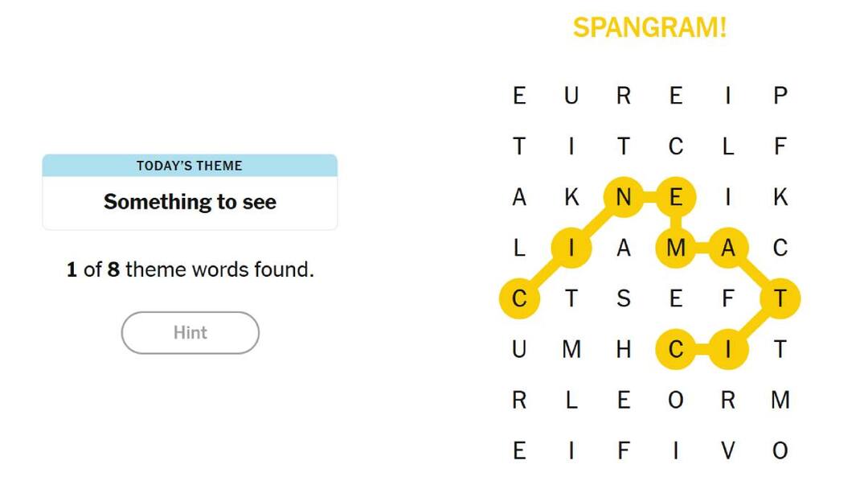The height and width of the screenshot is (489, 868).
Task: Click the Today's Theme header
Action: tap(190, 166)
